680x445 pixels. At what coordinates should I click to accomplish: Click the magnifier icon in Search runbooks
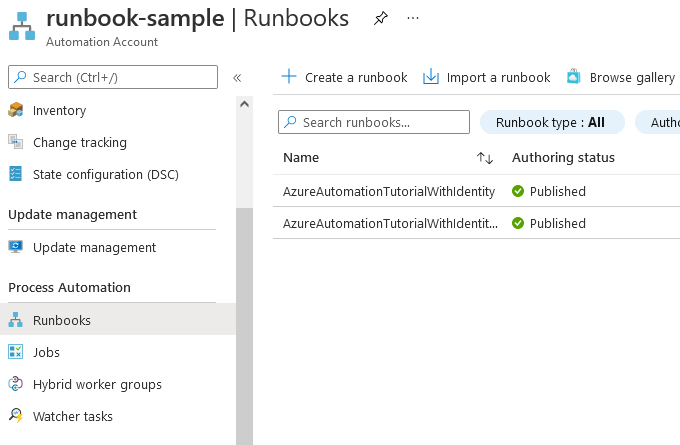point(290,122)
